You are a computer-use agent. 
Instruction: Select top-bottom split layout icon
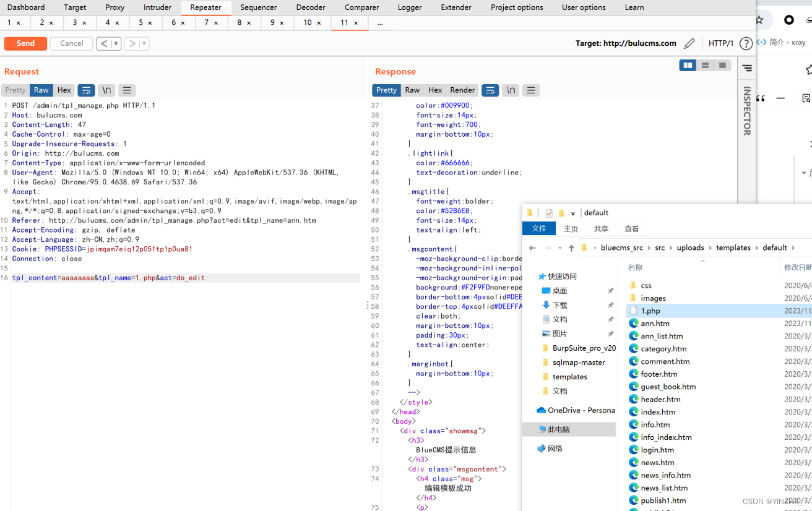tap(705, 66)
